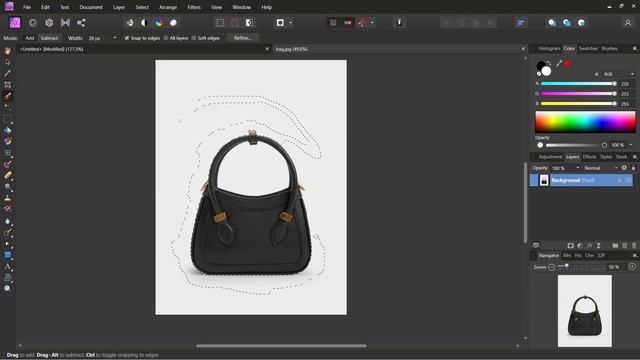Screen dimensions: 640x360
Task: Click the Navigator zoom in plus button
Action: coord(632,267)
